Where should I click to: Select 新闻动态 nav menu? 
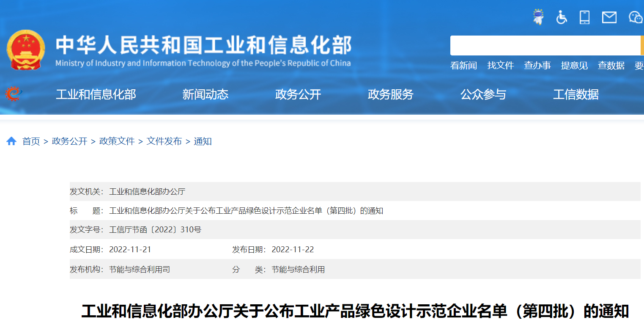205,94
